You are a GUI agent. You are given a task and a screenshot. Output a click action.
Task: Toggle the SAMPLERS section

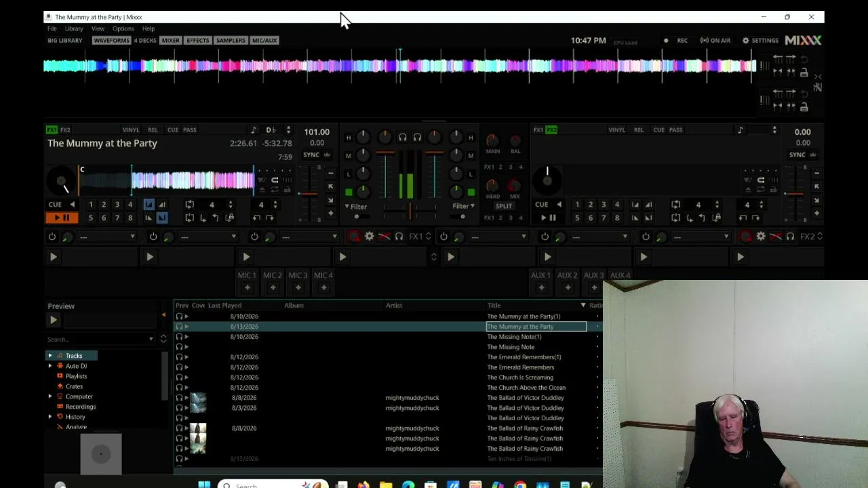tap(231, 41)
